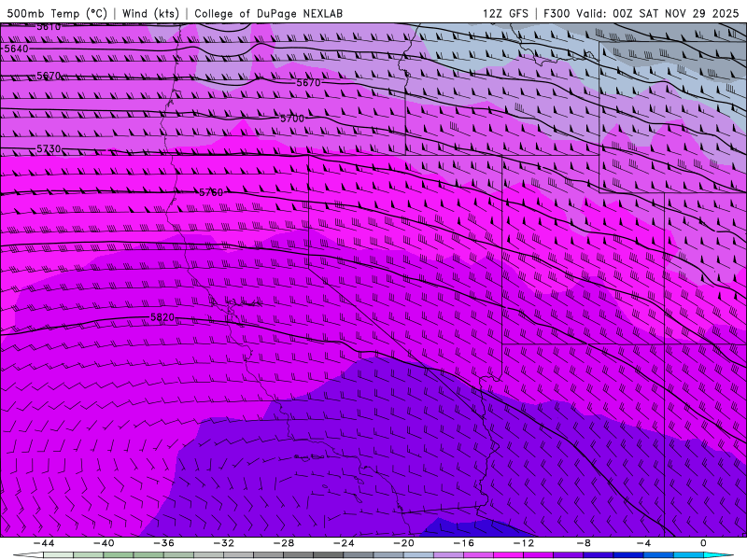
Task: Click the "500mb Temp (°C)" title text
Action: [x=57, y=13]
